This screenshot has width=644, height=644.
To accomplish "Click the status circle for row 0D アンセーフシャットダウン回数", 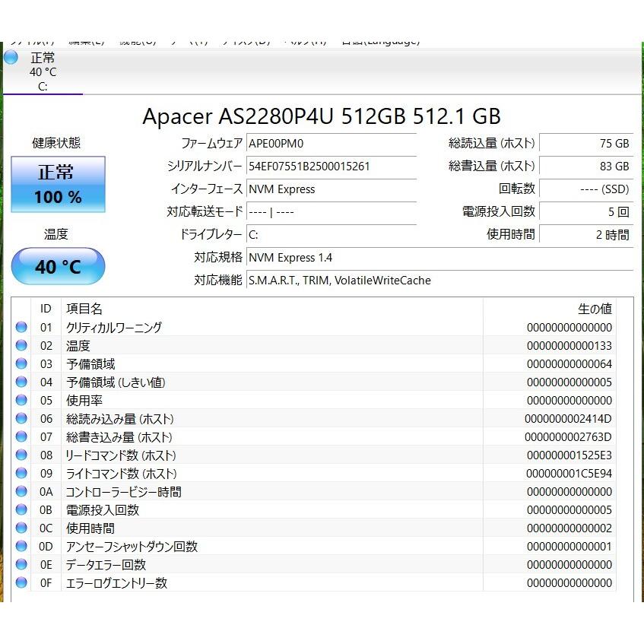I will click(21, 546).
